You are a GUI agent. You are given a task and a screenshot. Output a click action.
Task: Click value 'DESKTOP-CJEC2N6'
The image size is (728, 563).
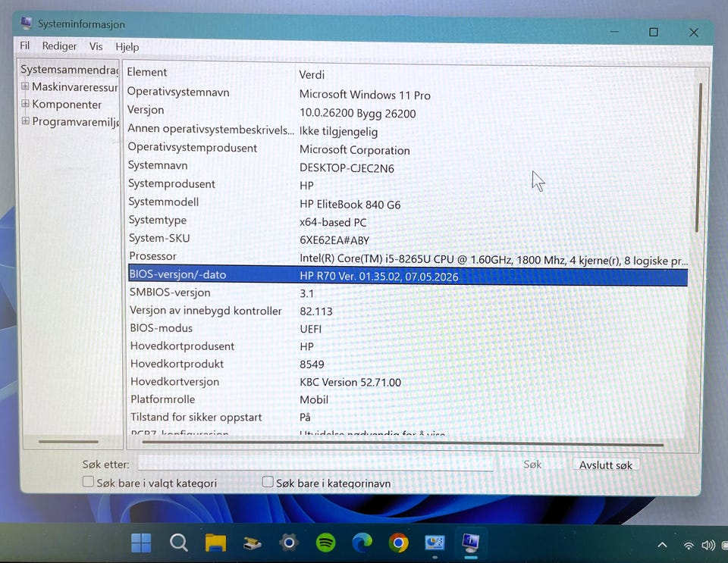click(347, 168)
